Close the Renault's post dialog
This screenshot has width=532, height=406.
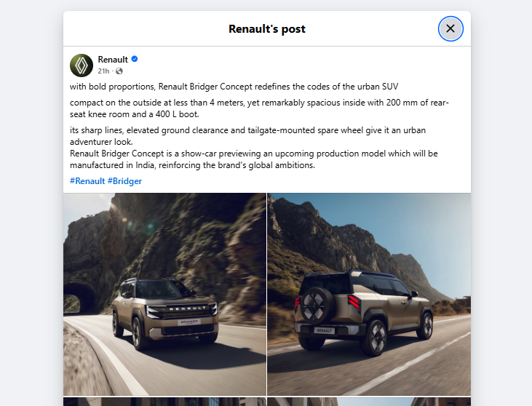click(x=450, y=29)
